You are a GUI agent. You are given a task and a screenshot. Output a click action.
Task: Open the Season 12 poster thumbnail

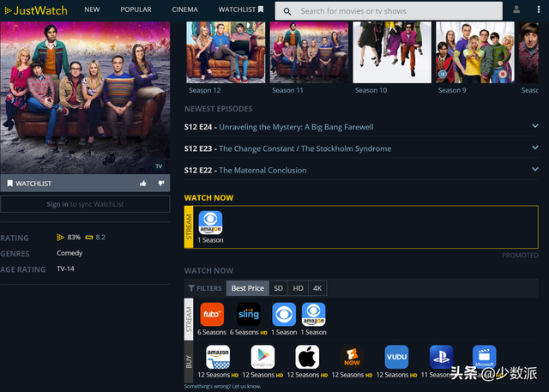[226, 52]
